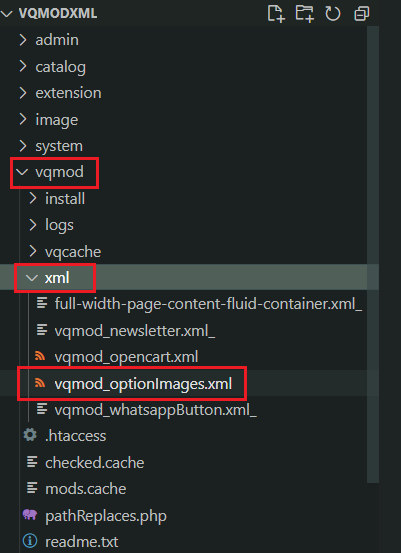Viewport: 401px width, 553px height.
Task: Click the New Folder icon
Action: pos(304,14)
